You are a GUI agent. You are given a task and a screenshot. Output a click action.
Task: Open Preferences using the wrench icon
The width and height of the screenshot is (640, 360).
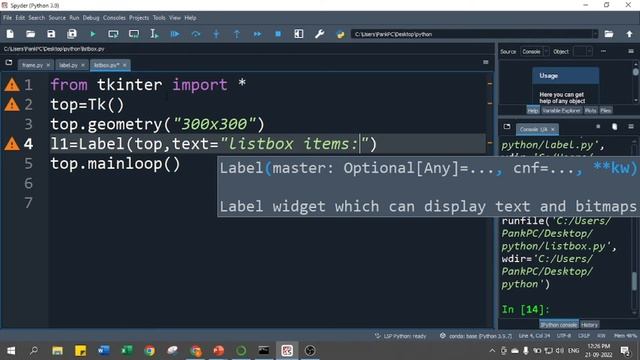click(x=320, y=34)
